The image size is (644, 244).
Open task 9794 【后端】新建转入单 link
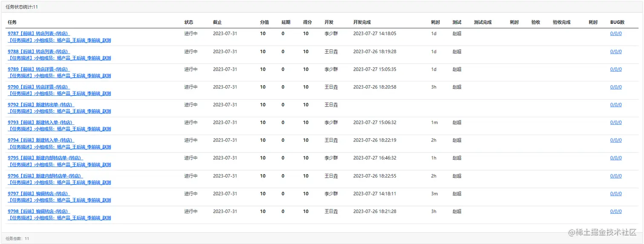click(x=41, y=140)
